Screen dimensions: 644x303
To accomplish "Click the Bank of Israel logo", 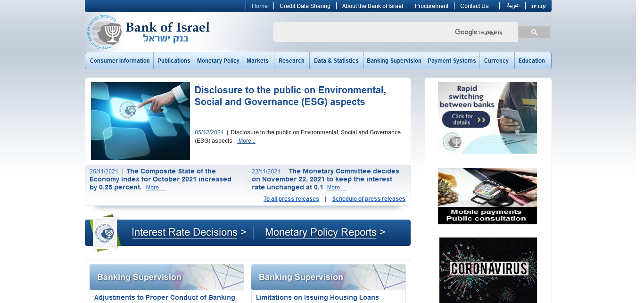I will pyautogui.click(x=149, y=32).
